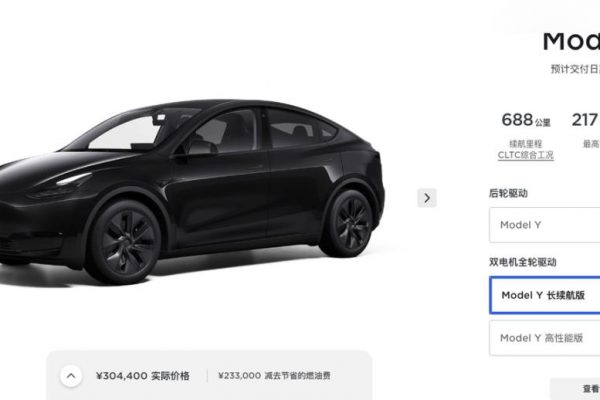Click the Model Y page title
The image size is (600, 400).
click(x=571, y=41)
